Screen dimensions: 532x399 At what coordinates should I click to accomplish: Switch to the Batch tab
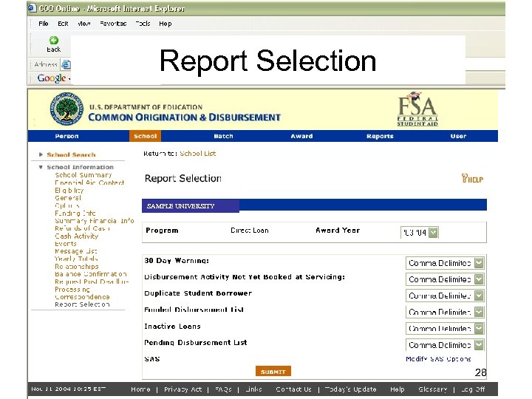coord(223,136)
